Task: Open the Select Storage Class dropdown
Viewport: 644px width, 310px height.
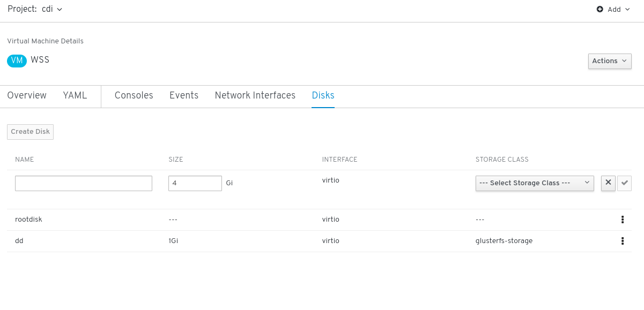Action: click(535, 183)
